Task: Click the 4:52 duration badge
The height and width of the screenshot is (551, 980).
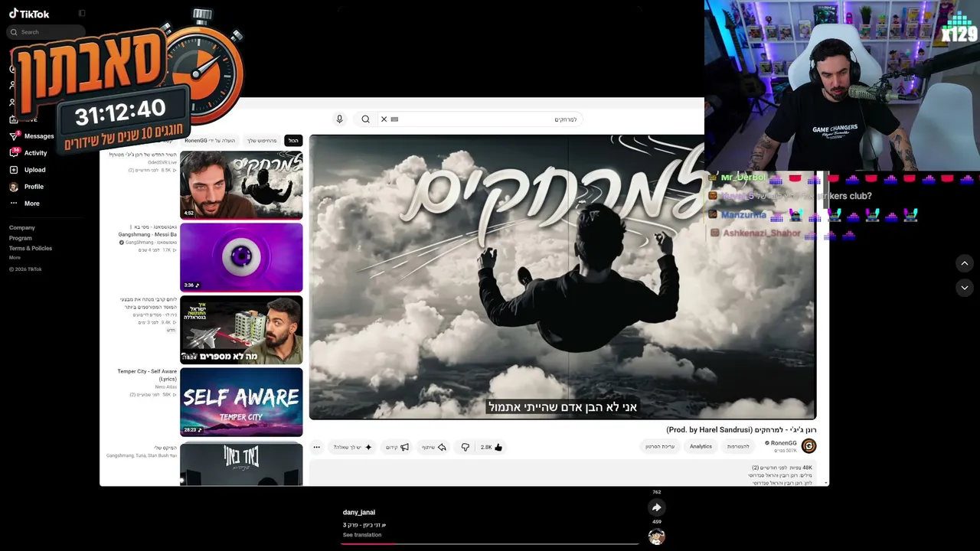Action: click(x=189, y=213)
